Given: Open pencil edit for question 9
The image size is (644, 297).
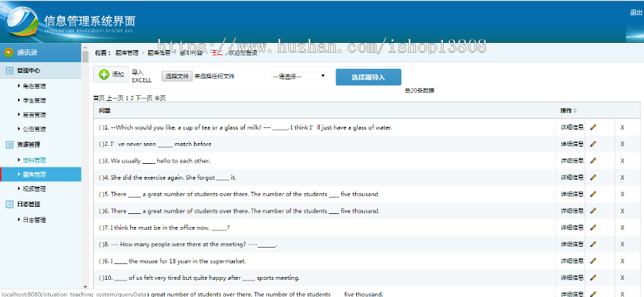Looking at the screenshot, I should (592, 261).
